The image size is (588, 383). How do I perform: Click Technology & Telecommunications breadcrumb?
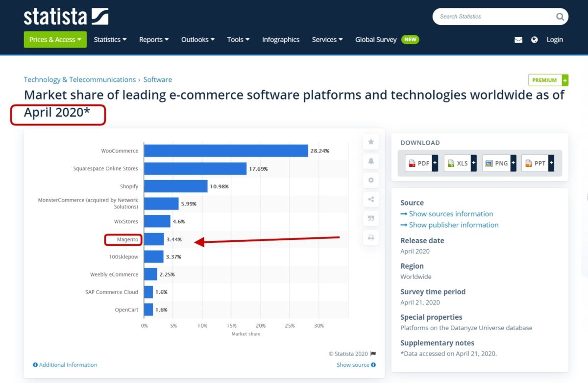click(x=80, y=79)
